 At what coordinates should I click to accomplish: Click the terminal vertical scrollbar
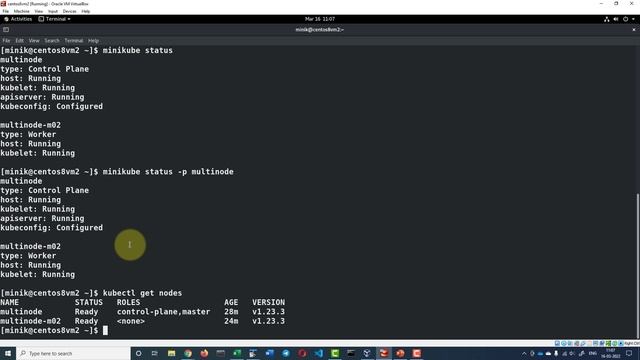pos(638,265)
